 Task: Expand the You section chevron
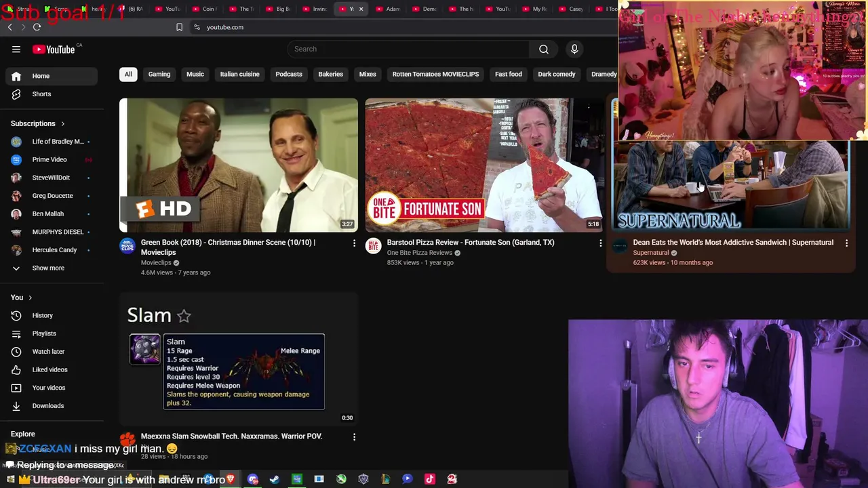pos(30,298)
